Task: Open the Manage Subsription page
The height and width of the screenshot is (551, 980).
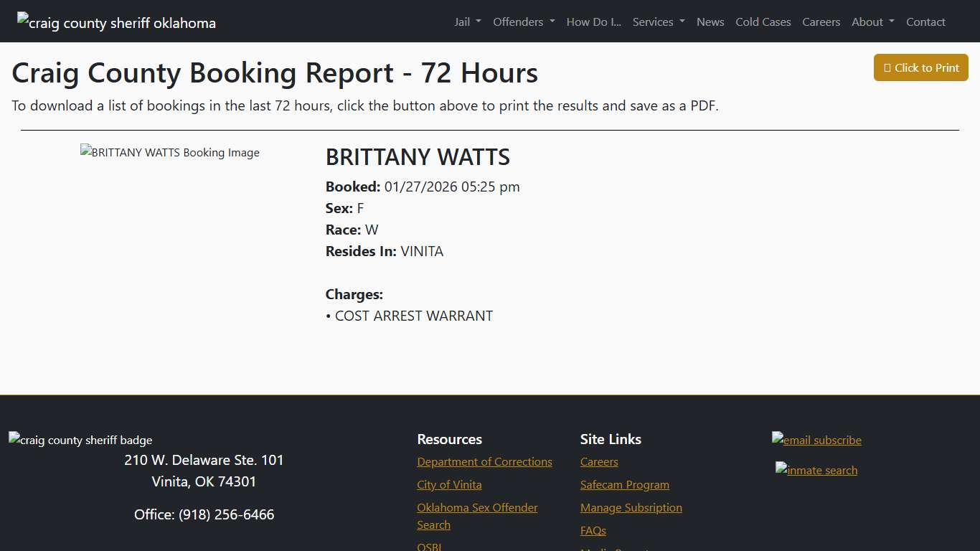Action: click(x=631, y=507)
